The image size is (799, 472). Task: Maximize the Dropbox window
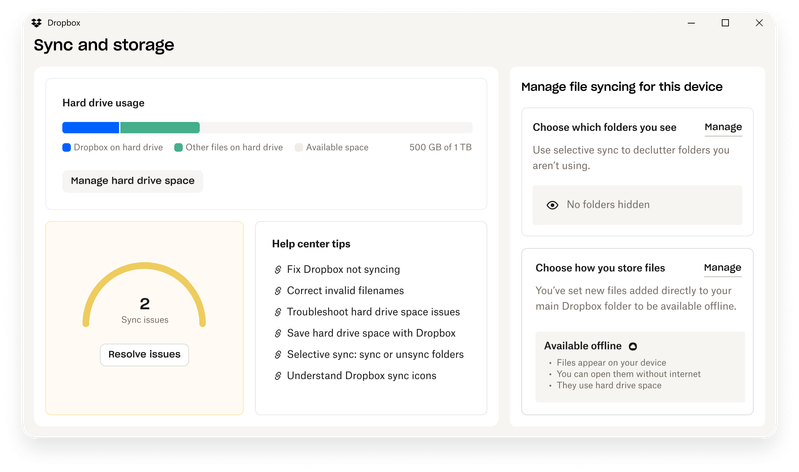[725, 22]
